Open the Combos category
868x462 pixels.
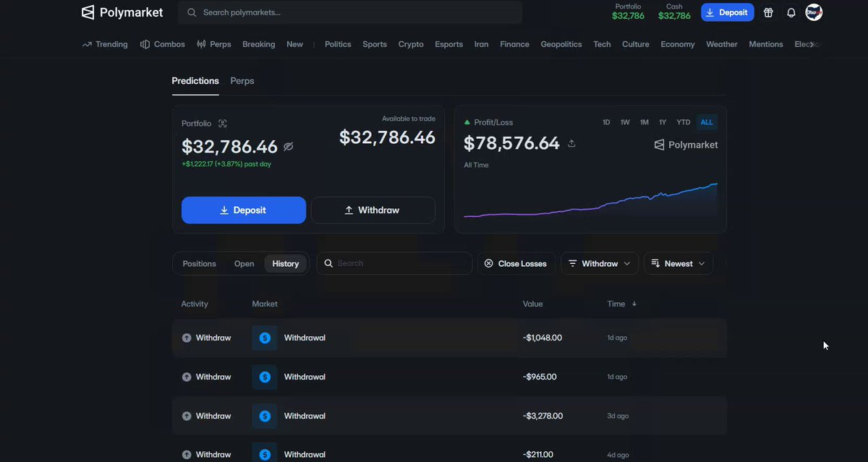click(163, 44)
